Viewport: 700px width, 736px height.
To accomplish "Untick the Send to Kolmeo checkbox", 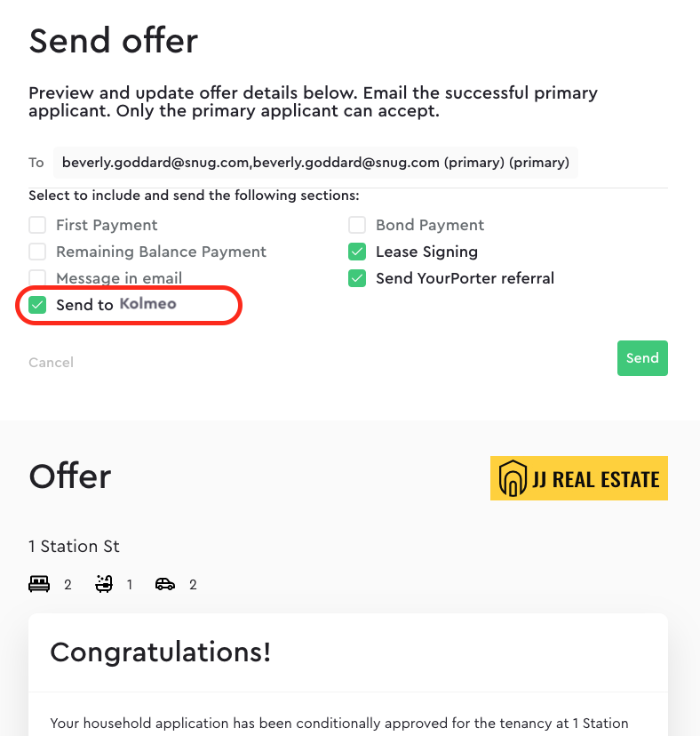I will point(37,305).
